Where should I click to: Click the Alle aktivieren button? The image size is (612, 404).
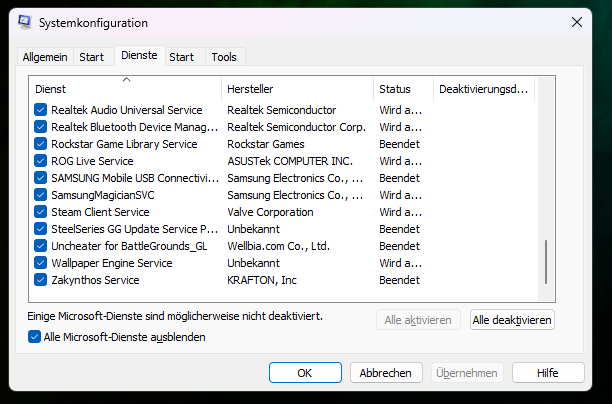point(418,320)
